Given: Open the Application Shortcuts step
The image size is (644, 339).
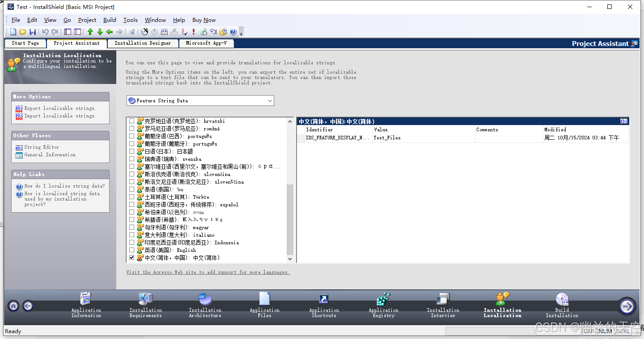Looking at the screenshot, I should [324, 306].
